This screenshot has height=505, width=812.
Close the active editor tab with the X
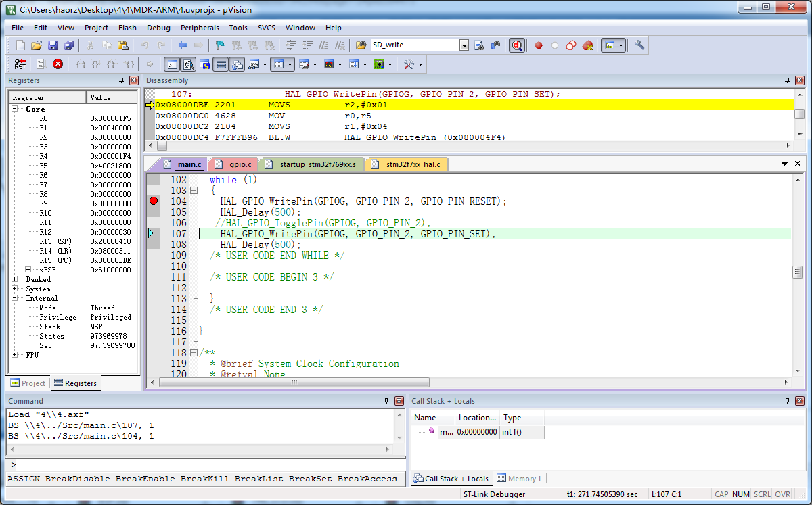[798, 164]
